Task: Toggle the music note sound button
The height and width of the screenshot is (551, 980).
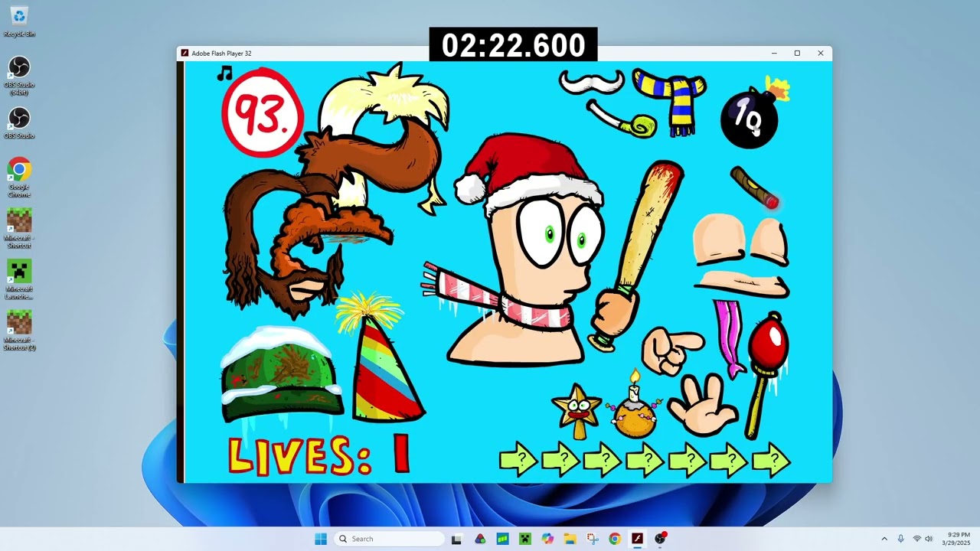Action: [x=224, y=73]
